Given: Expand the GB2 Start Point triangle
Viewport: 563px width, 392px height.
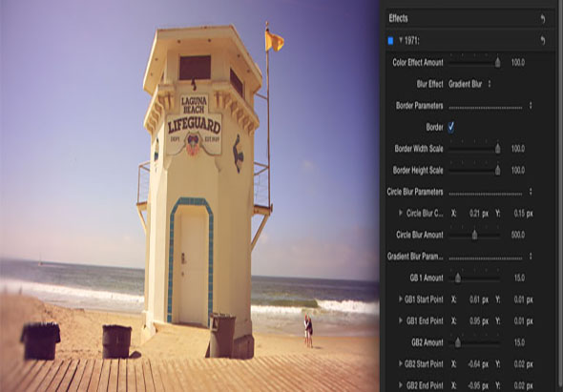Looking at the screenshot, I should [401, 363].
